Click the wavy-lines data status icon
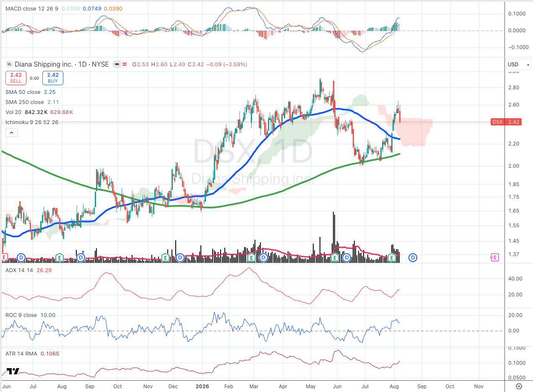533x392 pixels. [x=125, y=64]
